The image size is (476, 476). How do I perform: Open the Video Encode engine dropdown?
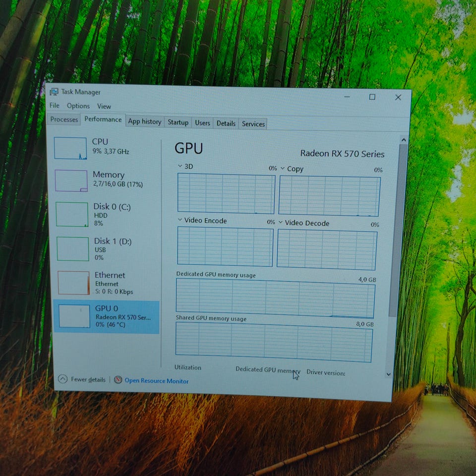[x=179, y=220]
